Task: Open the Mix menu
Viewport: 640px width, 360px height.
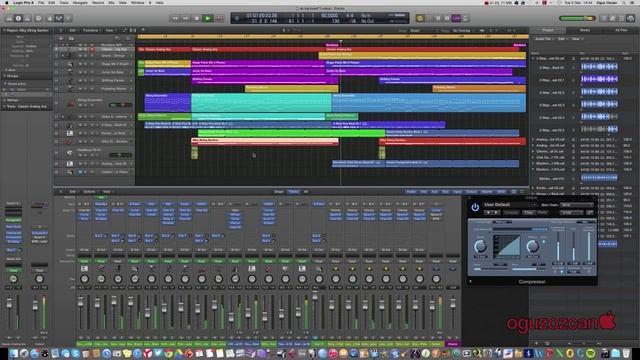Action: pyautogui.click(x=111, y=2)
